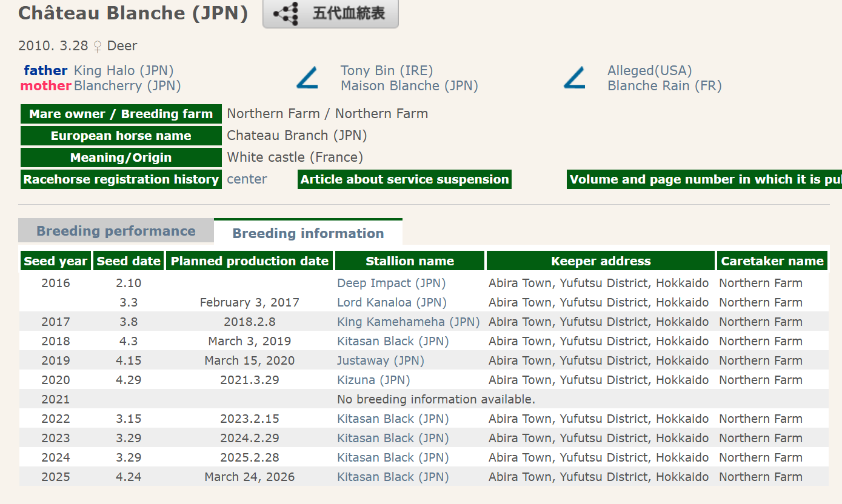Image resolution: width=842 pixels, height=504 pixels.
Task: Click the Seed year column header
Action: (x=56, y=261)
